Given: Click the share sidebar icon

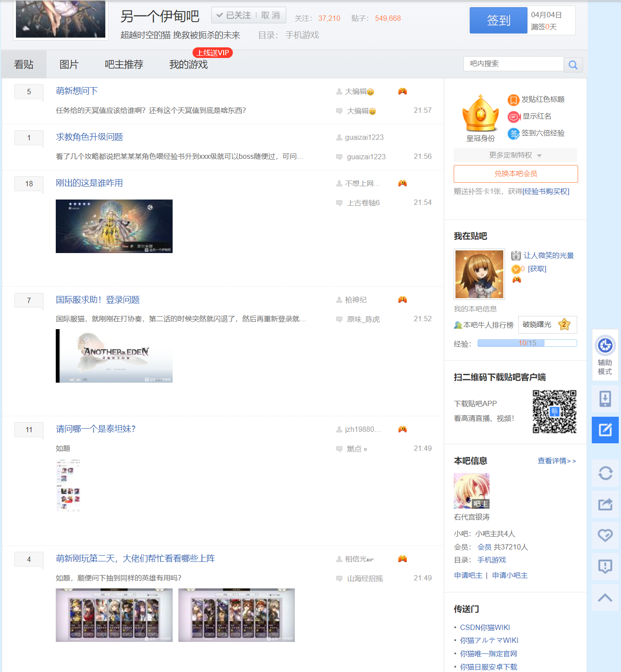Looking at the screenshot, I should pos(605,504).
